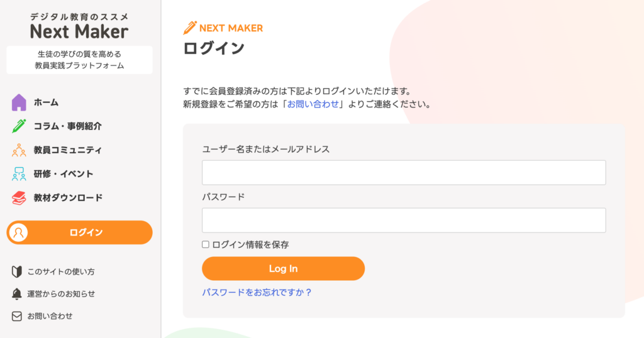Click the purple house Home icon

tap(19, 102)
